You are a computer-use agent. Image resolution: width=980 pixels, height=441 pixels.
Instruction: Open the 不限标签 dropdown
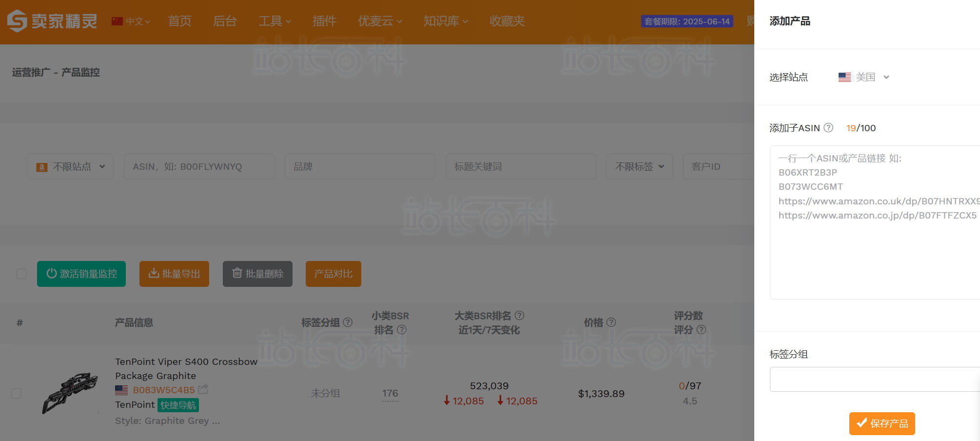639,166
